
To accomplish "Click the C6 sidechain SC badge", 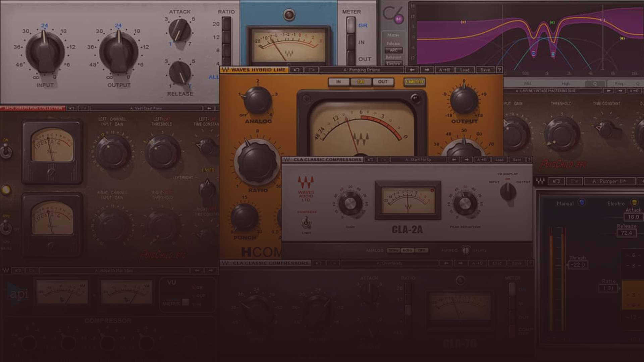I will tap(398, 19).
